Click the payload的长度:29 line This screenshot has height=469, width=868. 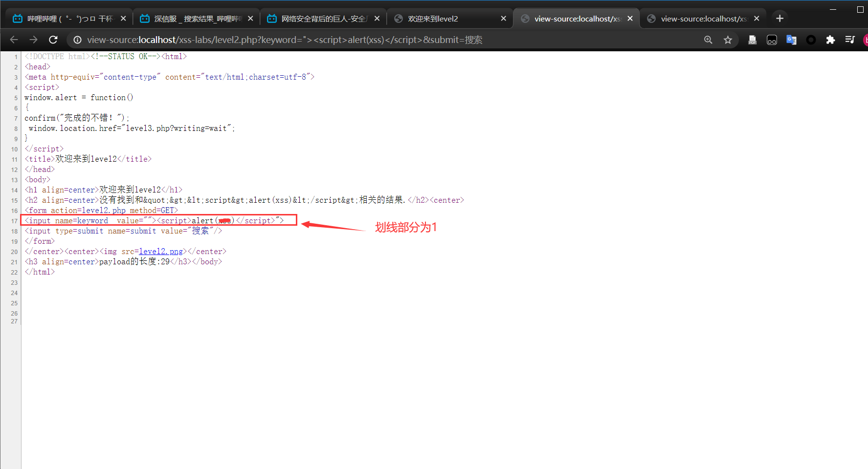tap(123, 262)
